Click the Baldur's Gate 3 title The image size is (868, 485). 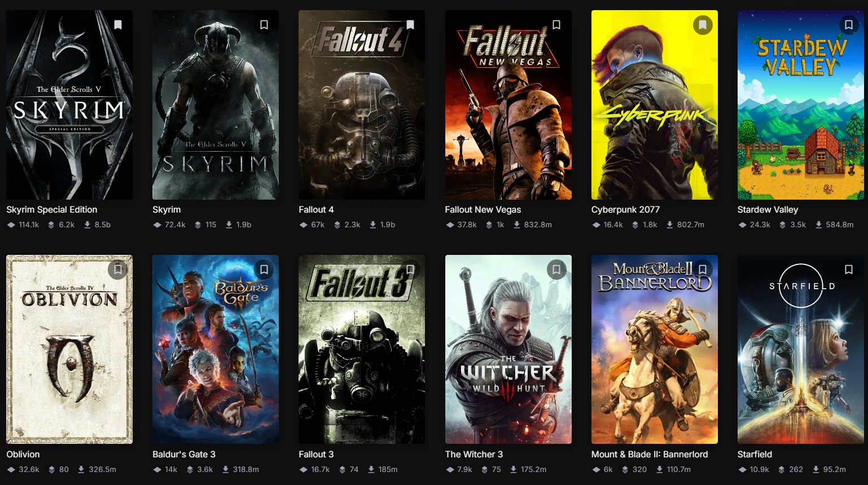pos(184,455)
